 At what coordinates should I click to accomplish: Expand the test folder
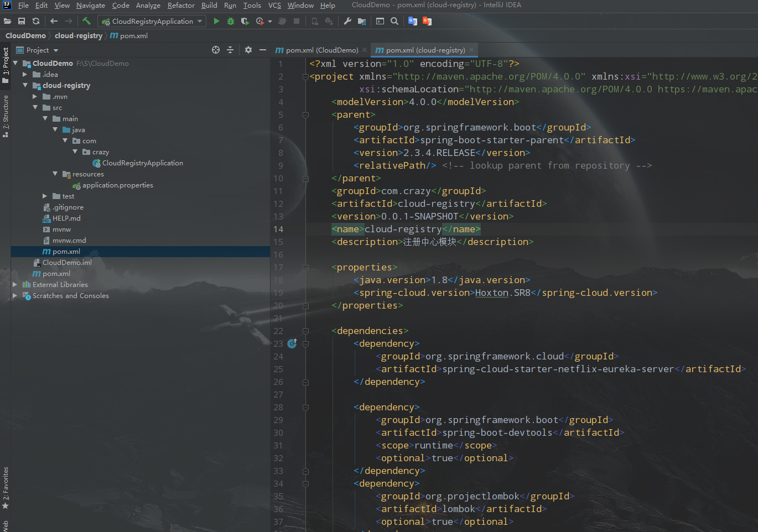[x=45, y=196]
